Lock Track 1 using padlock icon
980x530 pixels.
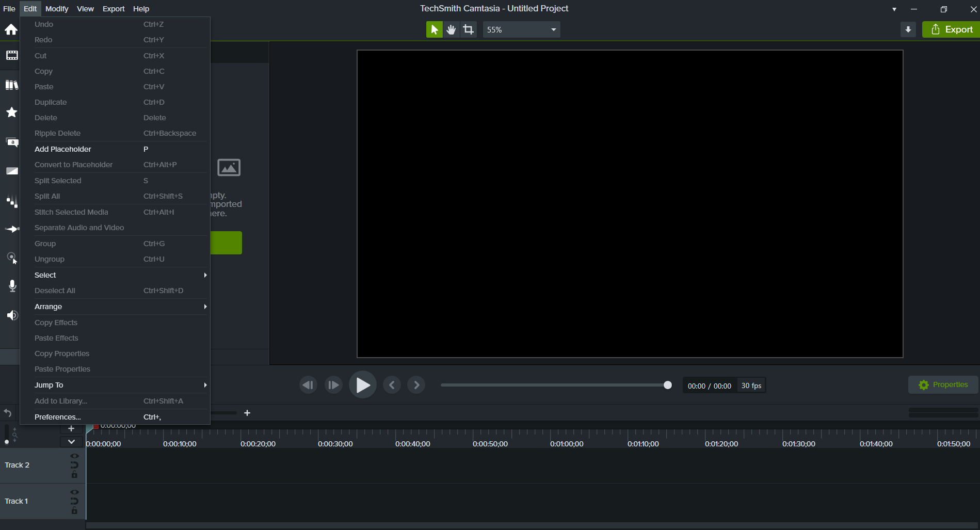pyautogui.click(x=74, y=511)
